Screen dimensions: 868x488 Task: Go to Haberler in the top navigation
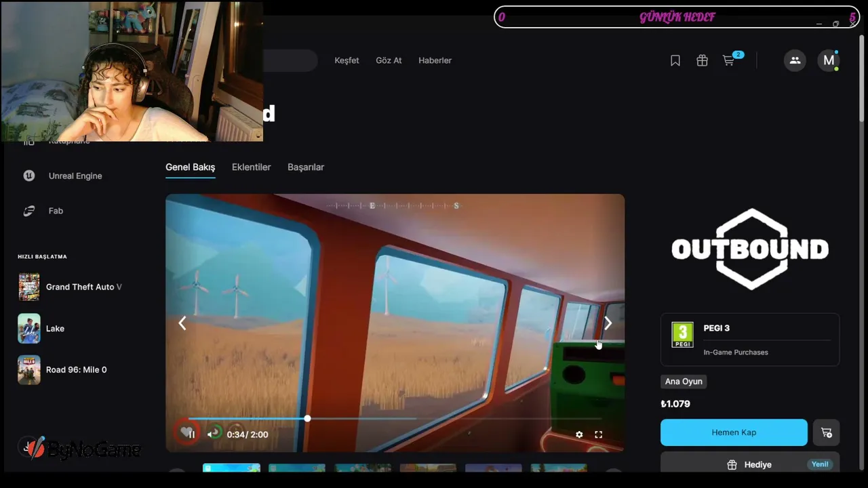(435, 60)
